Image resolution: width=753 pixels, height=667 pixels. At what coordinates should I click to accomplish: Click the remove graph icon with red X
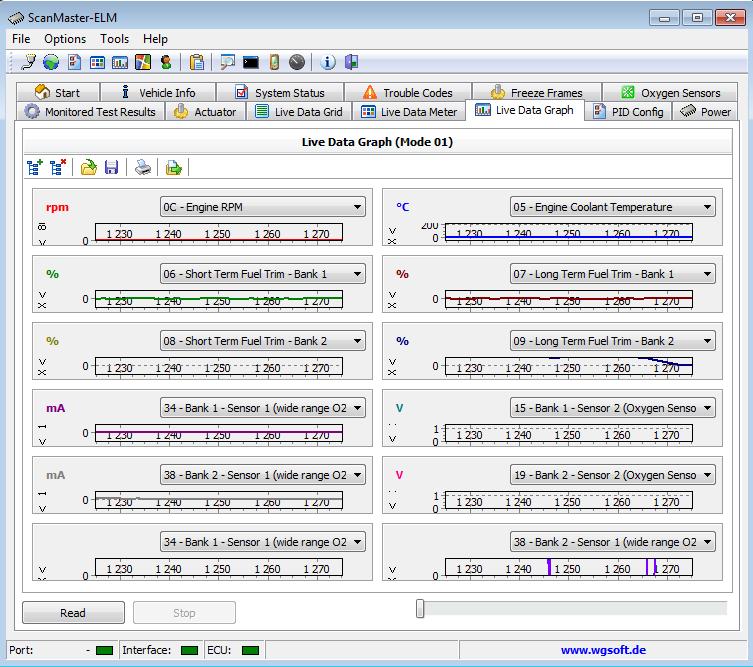[58, 168]
